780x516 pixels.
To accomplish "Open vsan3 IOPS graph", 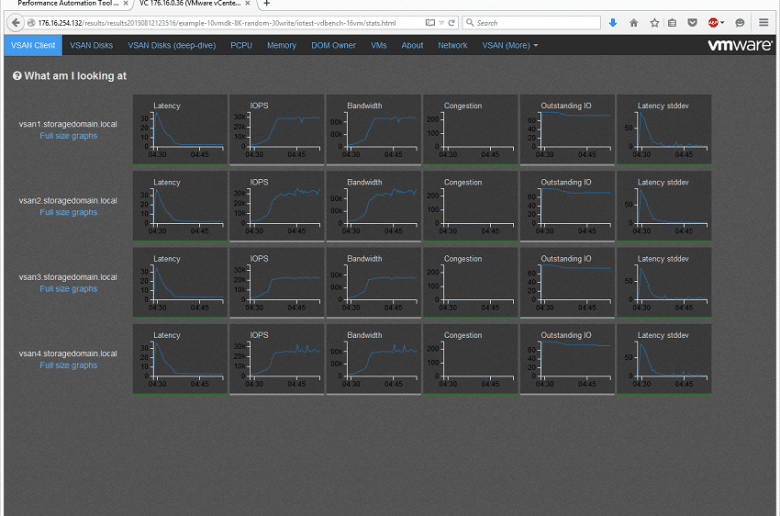I will tap(277, 283).
